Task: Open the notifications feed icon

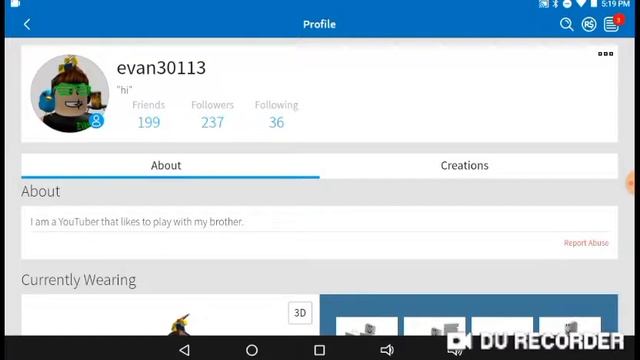Action: pyautogui.click(x=611, y=24)
